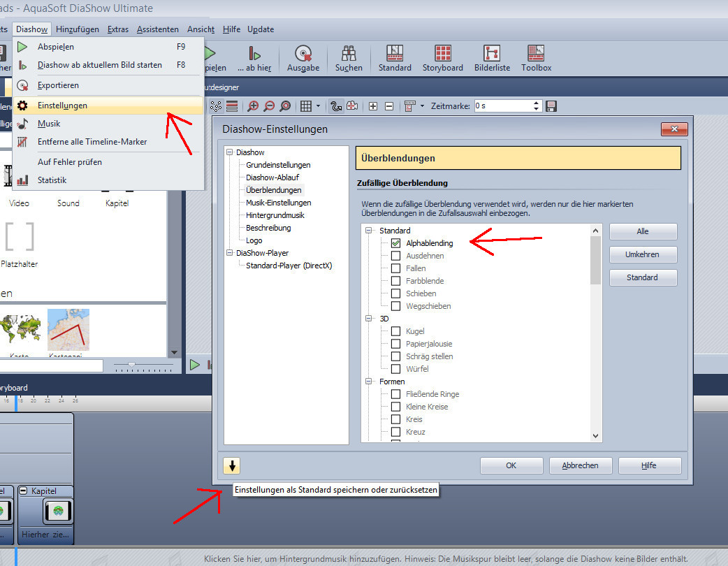Click the save Zeitmarke floppy icon
728x566 pixels.
tap(551, 106)
